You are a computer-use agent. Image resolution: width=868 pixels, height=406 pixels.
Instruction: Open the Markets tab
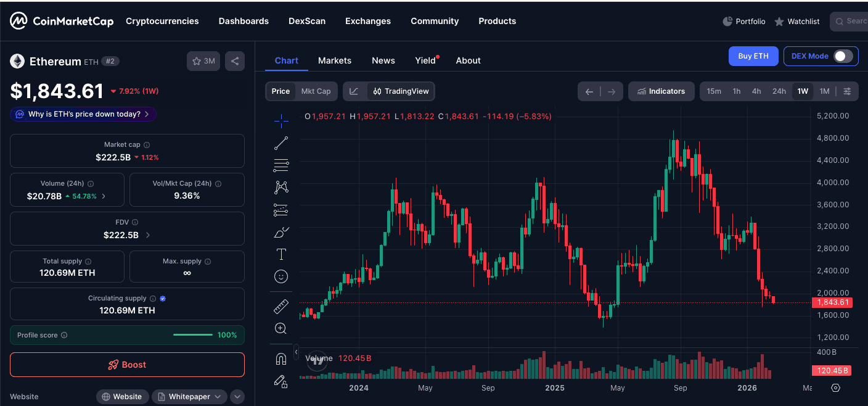coord(335,60)
